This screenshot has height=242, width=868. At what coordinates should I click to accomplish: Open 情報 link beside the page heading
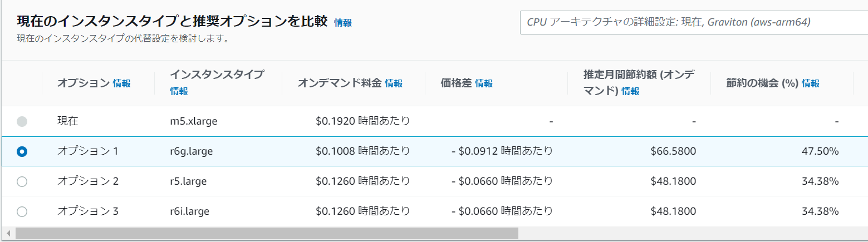[x=343, y=23]
